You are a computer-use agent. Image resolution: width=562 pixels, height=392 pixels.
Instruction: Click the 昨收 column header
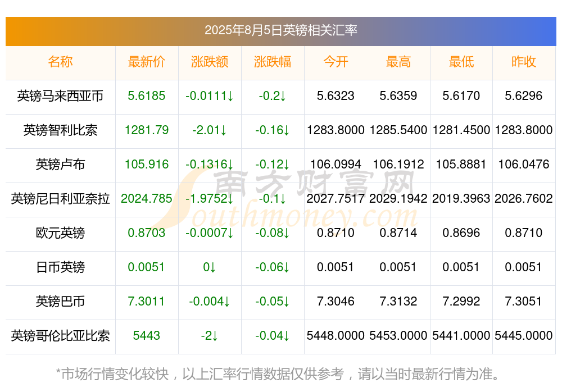coord(524,62)
